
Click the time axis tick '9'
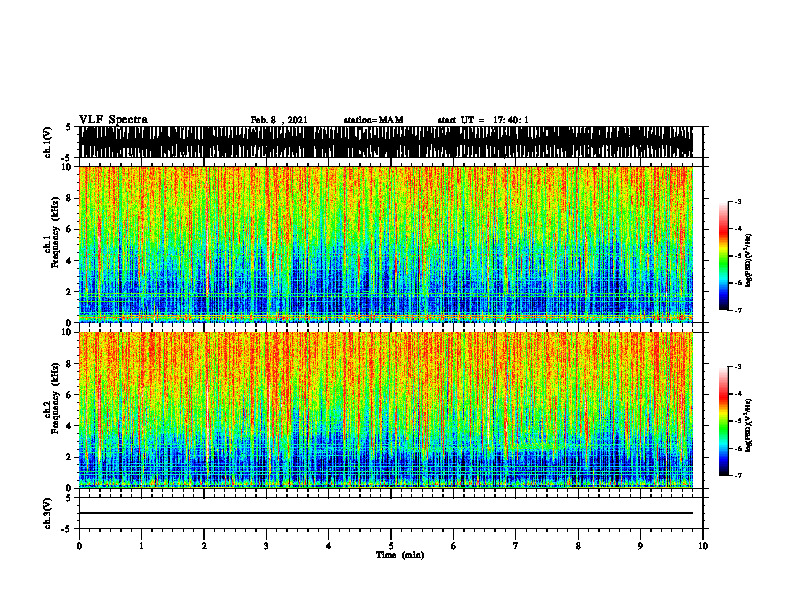coord(640,546)
